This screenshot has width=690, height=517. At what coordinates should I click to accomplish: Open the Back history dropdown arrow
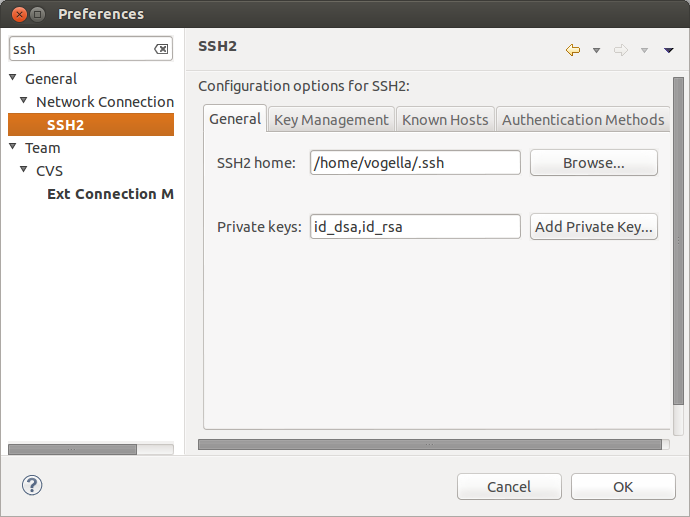click(x=596, y=50)
